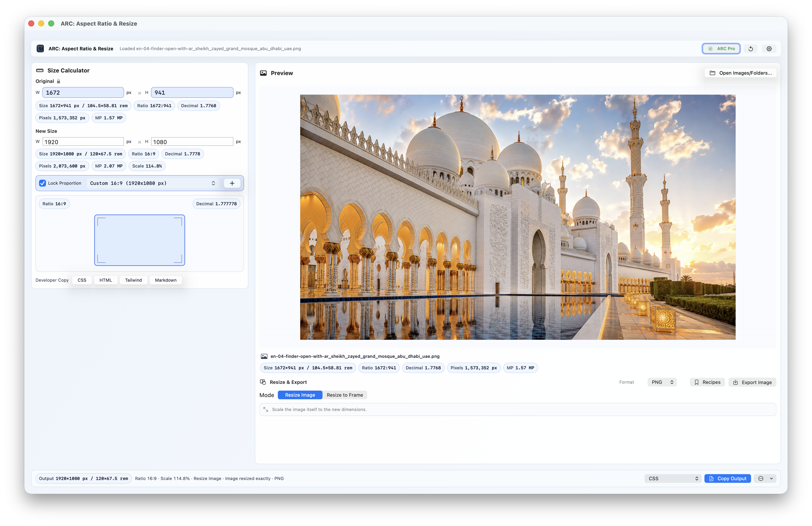This screenshot has height=526, width=812.
Task: Click the New Size width field 1920
Action: click(x=83, y=142)
